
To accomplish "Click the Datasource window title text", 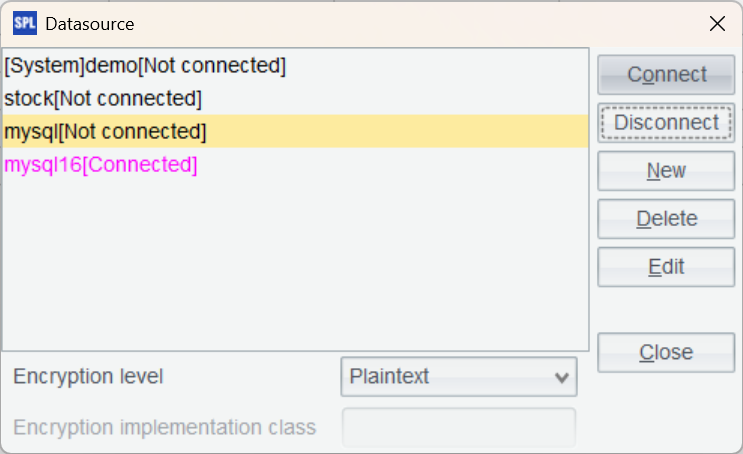I will pyautogui.click(x=90, y=23).
